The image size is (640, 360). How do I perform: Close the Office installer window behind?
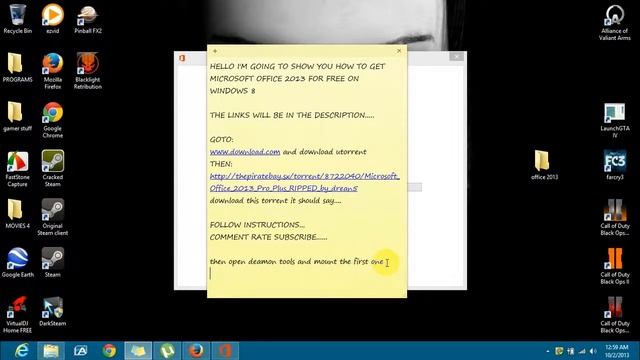coord(456,56)
